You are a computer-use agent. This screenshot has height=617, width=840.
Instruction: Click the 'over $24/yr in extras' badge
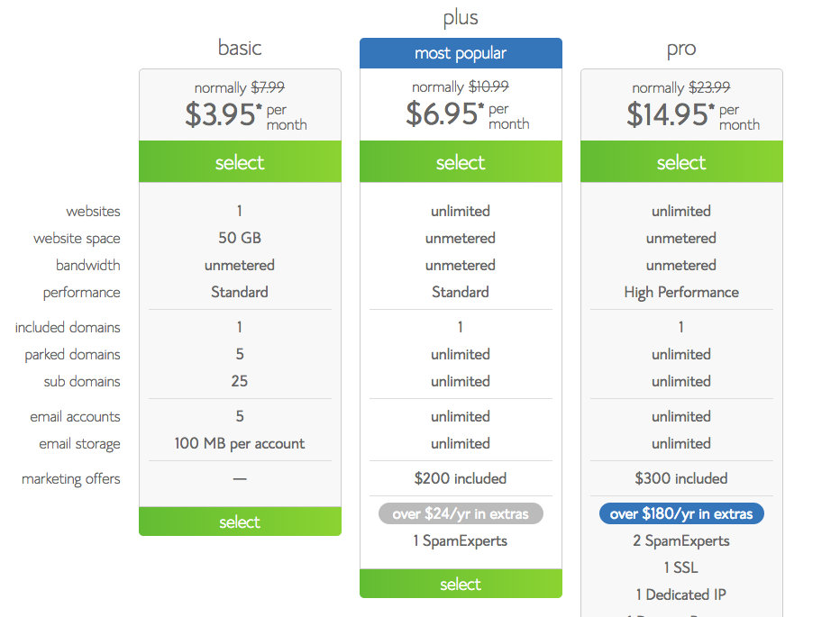point(461,513)
